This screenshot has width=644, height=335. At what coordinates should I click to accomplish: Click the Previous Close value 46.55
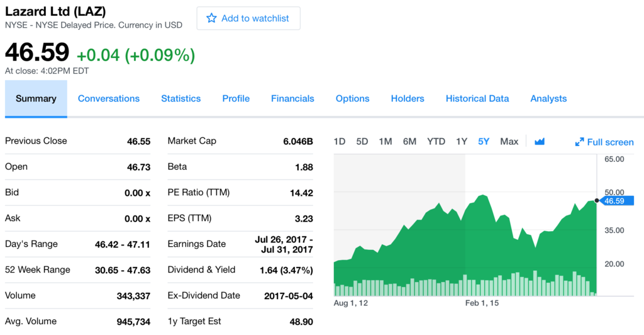138,142
